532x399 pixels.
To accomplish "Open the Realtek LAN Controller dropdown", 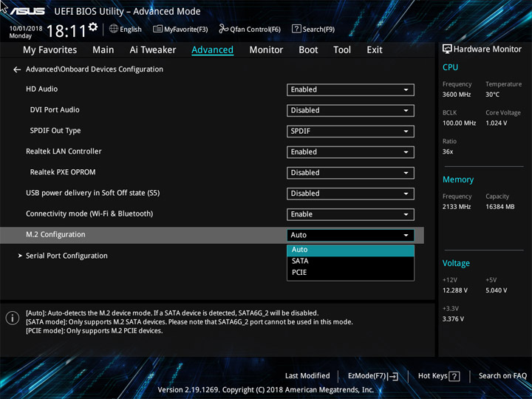I will [x=350, y=152].
